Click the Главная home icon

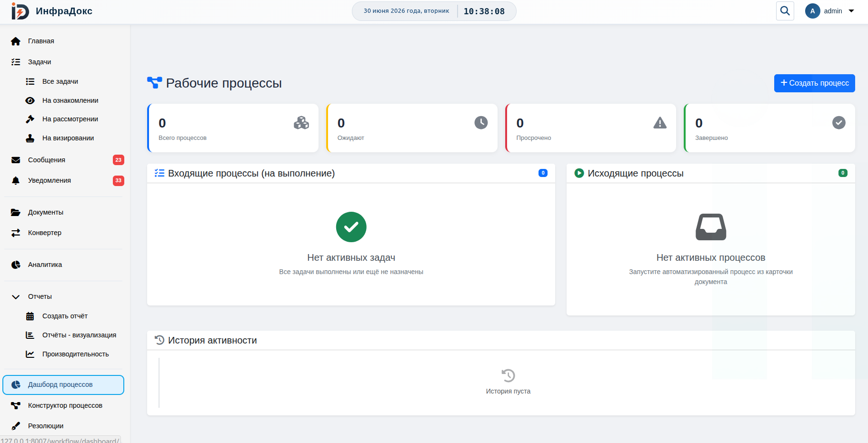coord(16,41)
